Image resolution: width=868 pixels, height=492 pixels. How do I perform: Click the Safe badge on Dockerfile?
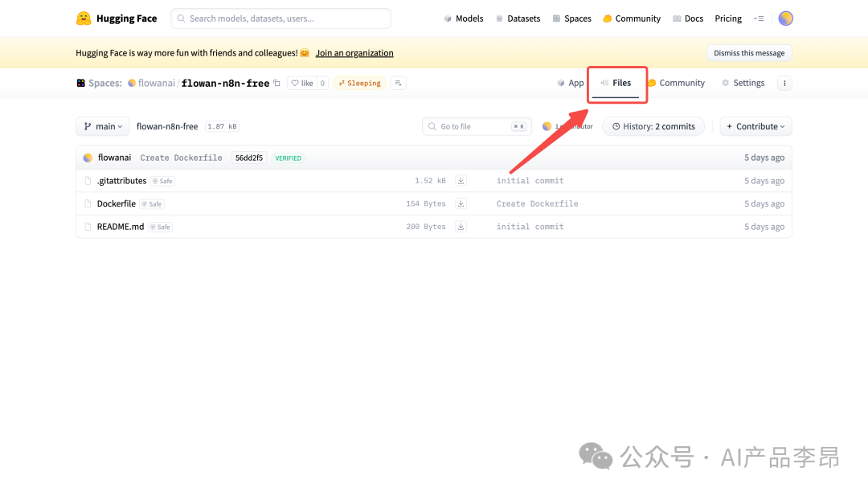click(x=152, y=203)
